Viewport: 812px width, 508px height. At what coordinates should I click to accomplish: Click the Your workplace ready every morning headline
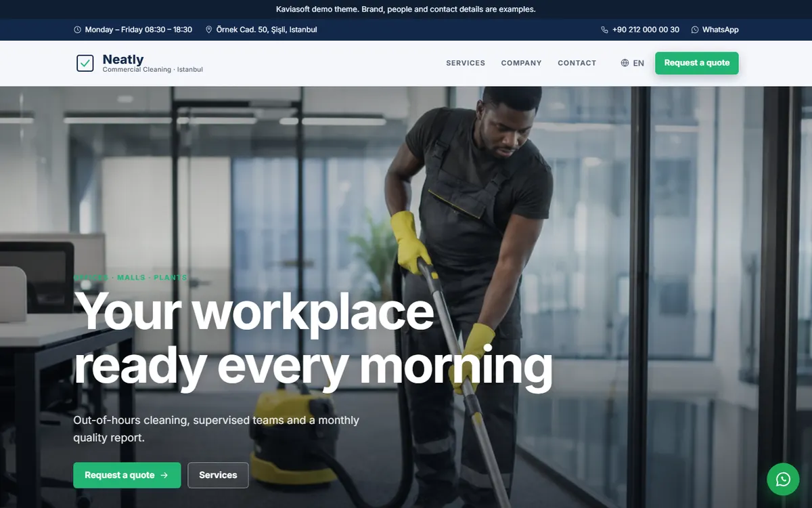click(x=313, y=339)
